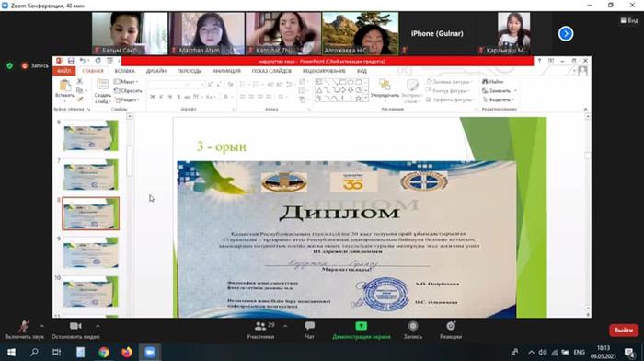This screenshot has width=644, height=361.
Task: Stop video in the Zoom toolbar
Action: [x=75, y=330]
